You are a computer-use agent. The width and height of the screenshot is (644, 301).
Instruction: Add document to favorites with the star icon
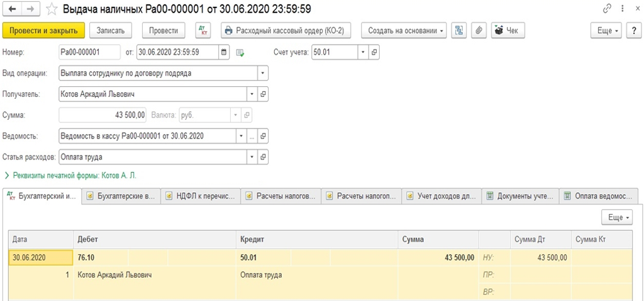[x=52, y=9]
